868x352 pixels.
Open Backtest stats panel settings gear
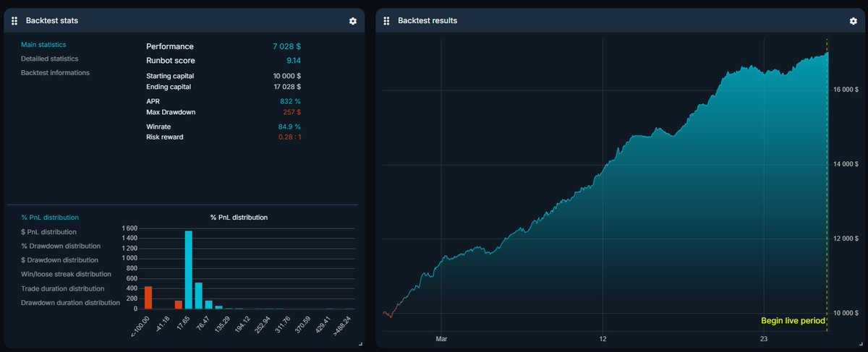(x=353, y=21)
